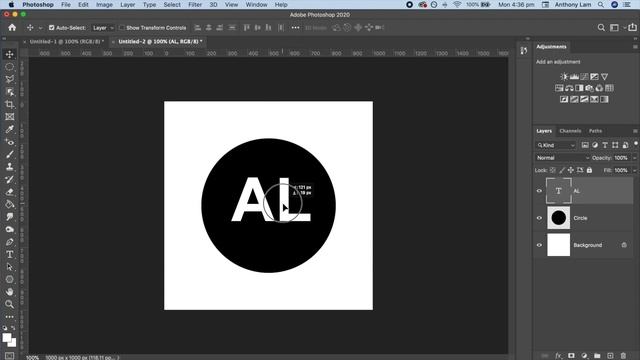The height and width of the screenshot is (360, 640).
Task: Open the Fill slider dropdown arrow
Action: (x=634, y=170)
